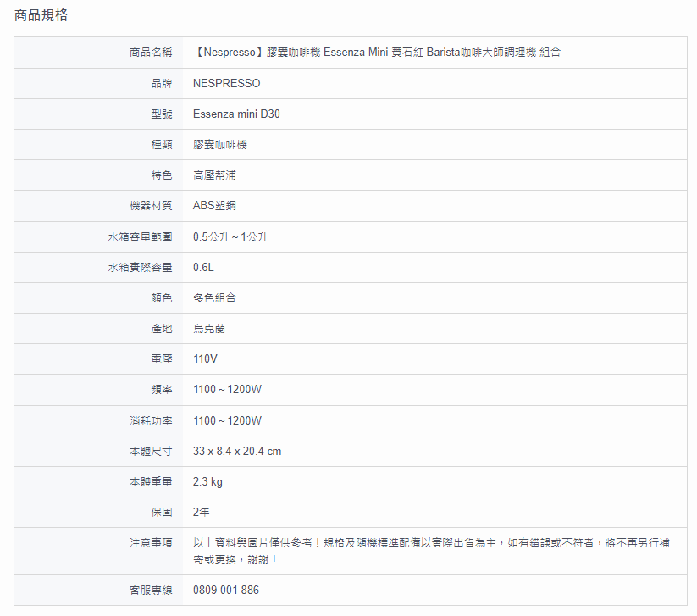The width and height of the screenshot is (697, 616).
Task: Select the 機器材質 label
Action: click(151, 206)
